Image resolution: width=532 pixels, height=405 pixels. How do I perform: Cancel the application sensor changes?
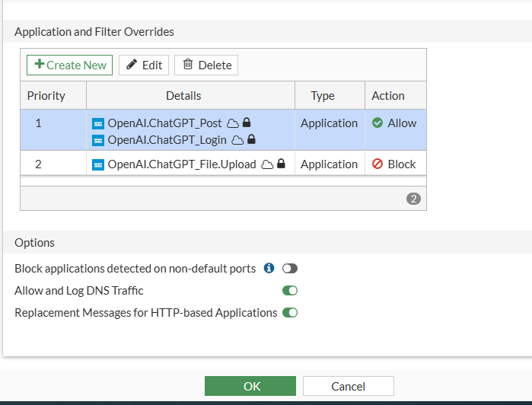(x=348, y=386)
